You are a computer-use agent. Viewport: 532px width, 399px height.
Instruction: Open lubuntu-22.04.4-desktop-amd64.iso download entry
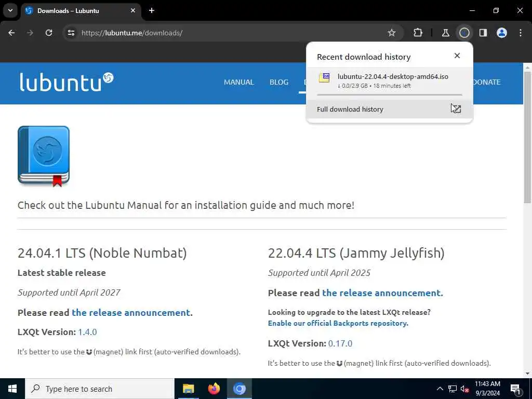pos(390,81)
